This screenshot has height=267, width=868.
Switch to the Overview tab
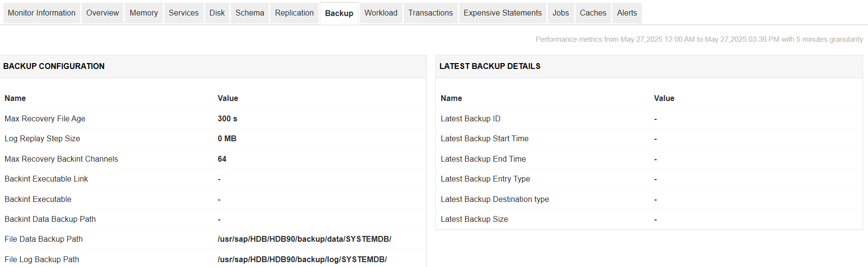click(103, 13)
